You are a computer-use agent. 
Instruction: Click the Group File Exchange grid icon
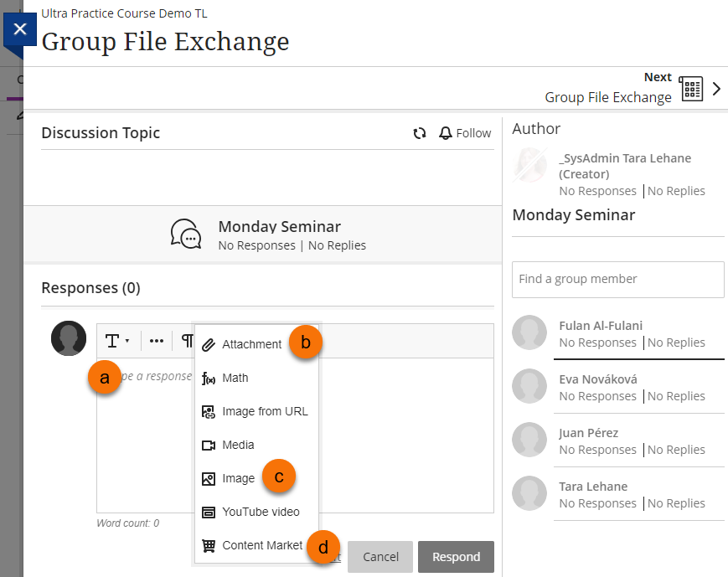coord(691,89)
